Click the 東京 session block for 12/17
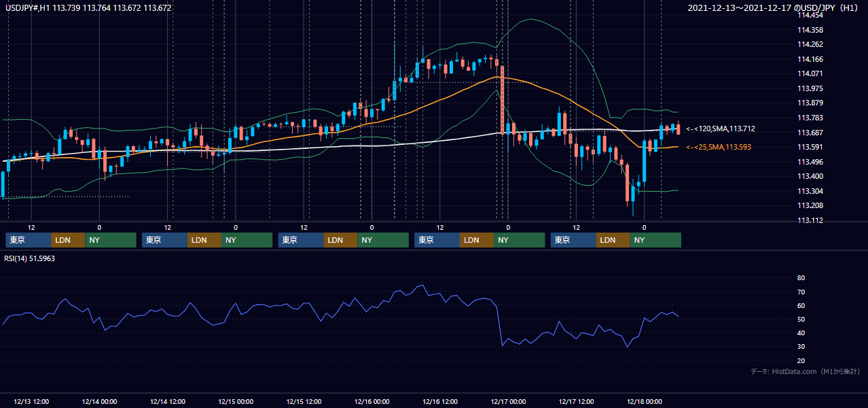 click(573, 240)
